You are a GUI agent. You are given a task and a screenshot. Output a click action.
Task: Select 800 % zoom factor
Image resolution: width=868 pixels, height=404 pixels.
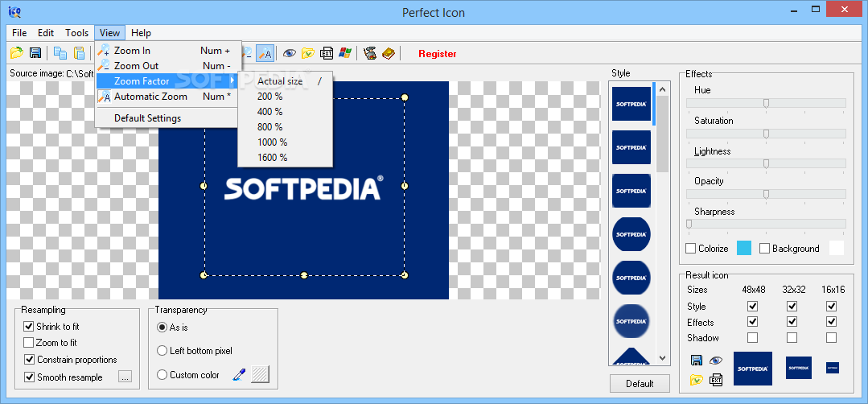(x=285, y=126)
